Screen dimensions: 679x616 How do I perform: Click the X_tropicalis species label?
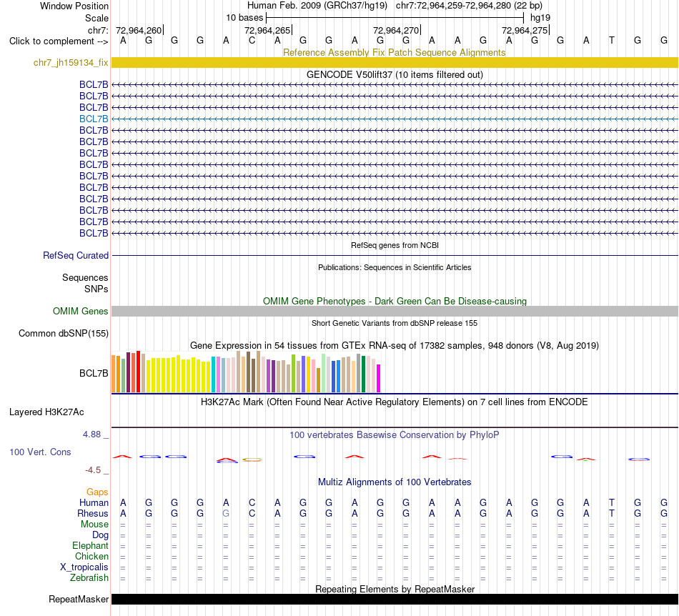[x=84, y=567]
